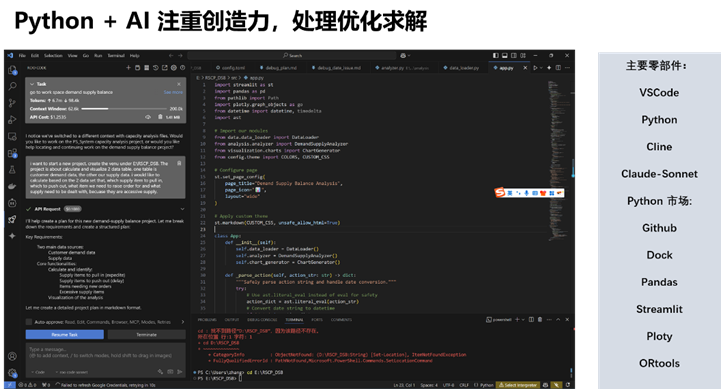Toggle the Auto-approve checkbox
The image size is (721, 389).
29,322
